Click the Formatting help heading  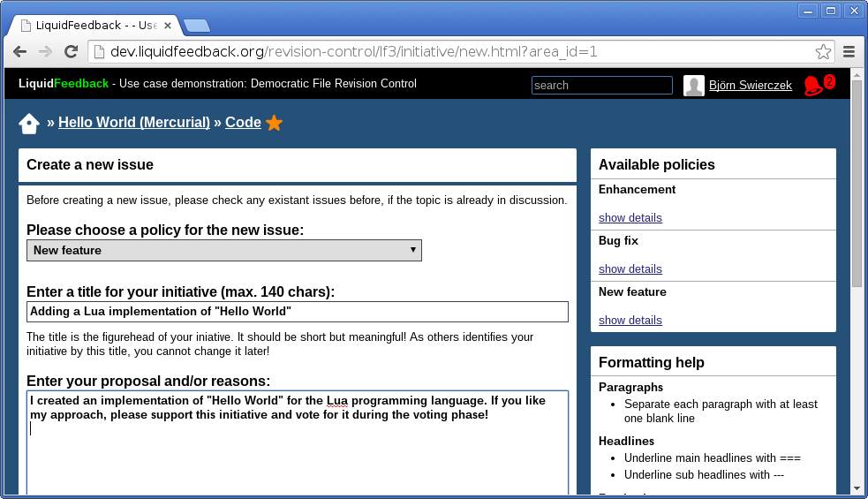tap(651, 363)
